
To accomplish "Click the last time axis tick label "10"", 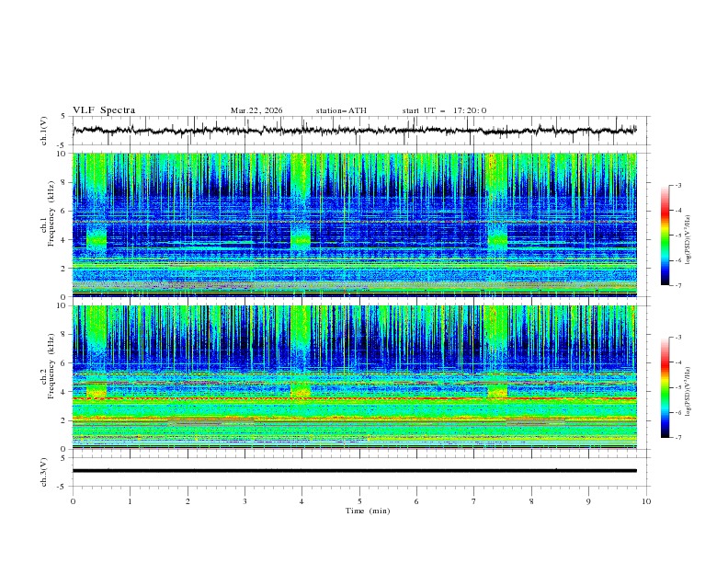I will click(x=646, y=501).
